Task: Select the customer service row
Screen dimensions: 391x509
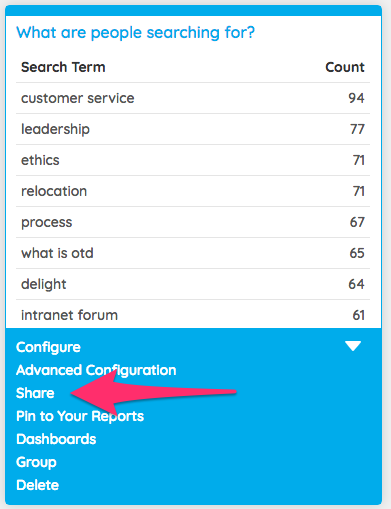Action: click(x=193, y=98)
